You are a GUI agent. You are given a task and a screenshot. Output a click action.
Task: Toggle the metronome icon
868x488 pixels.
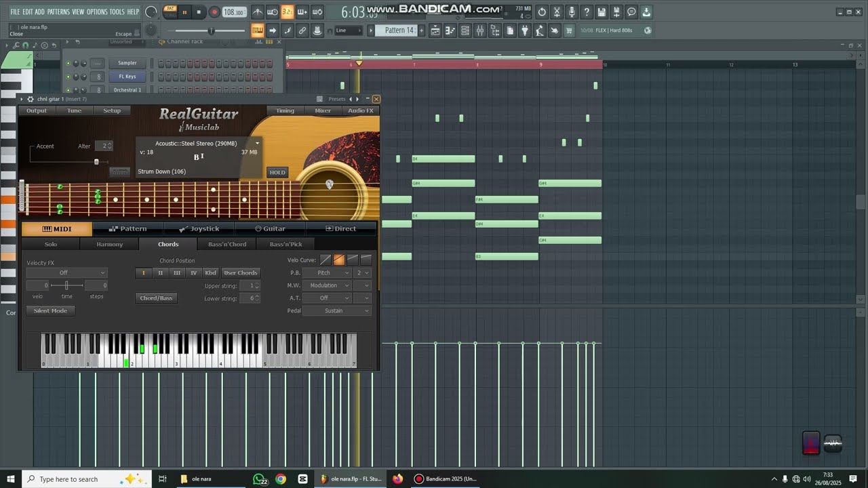(x=258, y=12)
